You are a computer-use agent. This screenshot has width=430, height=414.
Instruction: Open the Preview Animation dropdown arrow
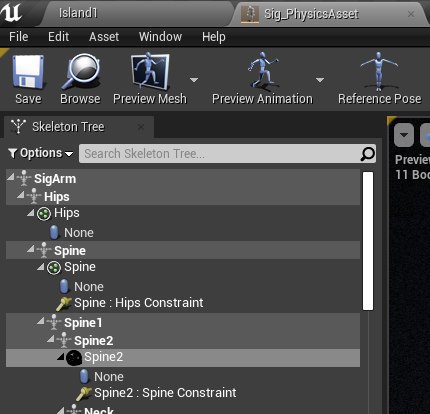[320, 80]
